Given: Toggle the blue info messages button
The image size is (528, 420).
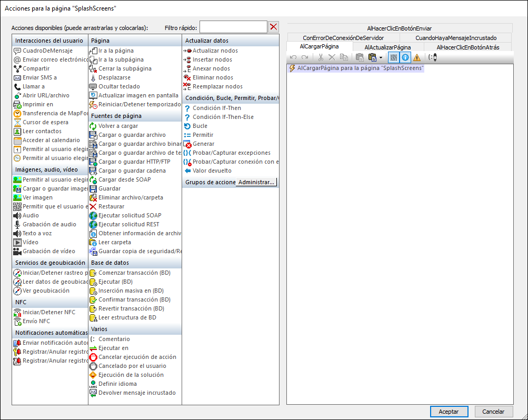Looking at the screenshot, I should pyautogui.click(x=405, y=57).
